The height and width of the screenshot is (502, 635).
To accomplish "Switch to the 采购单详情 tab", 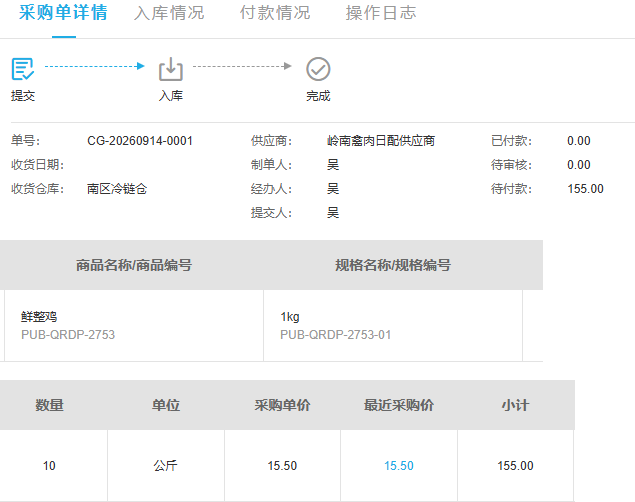I will pyautogui.click(x=63, y=13).
